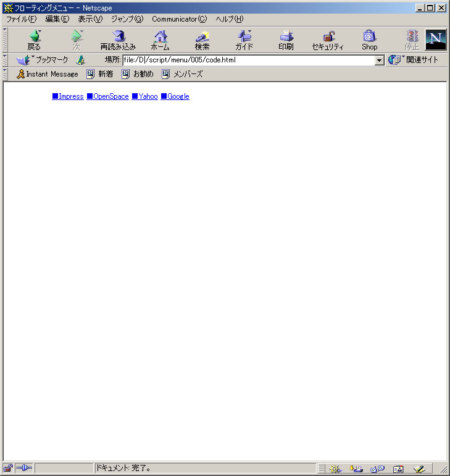Viewport: 450px width, 476px height.
Task: Click the component bar grip handle
Action: (x=322, y=469)
